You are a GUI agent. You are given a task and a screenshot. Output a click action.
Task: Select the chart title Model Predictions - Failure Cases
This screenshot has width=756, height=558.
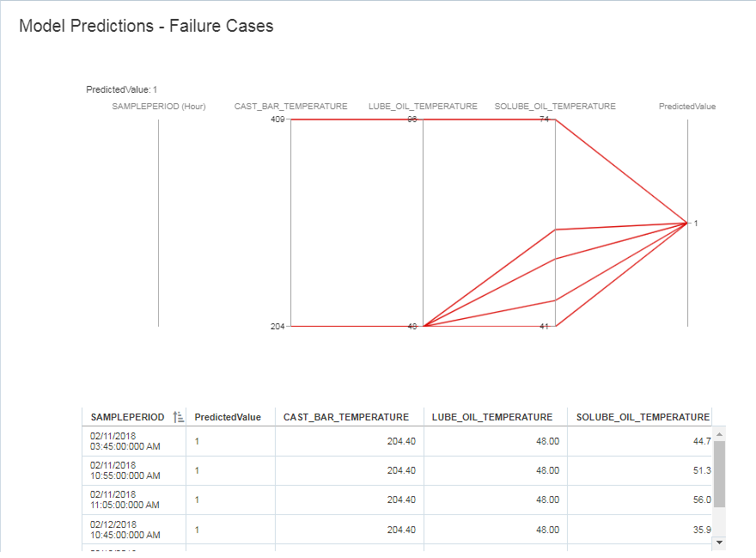point(146,26)
